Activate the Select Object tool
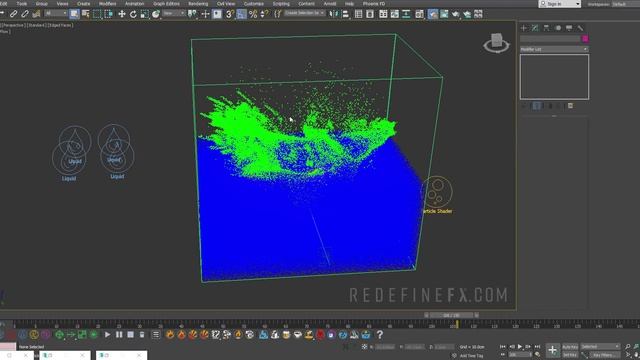The height and width of the screenshot is (360, 640). [74, 14]
